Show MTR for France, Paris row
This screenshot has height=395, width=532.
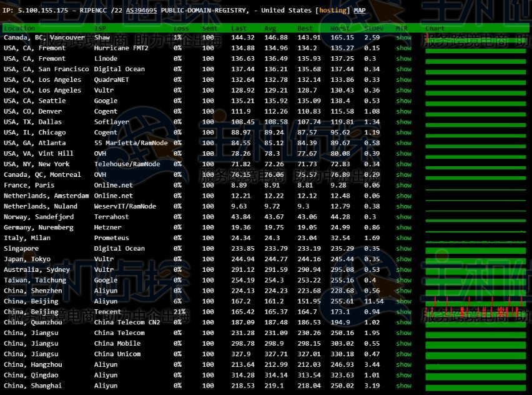[403, 185]
